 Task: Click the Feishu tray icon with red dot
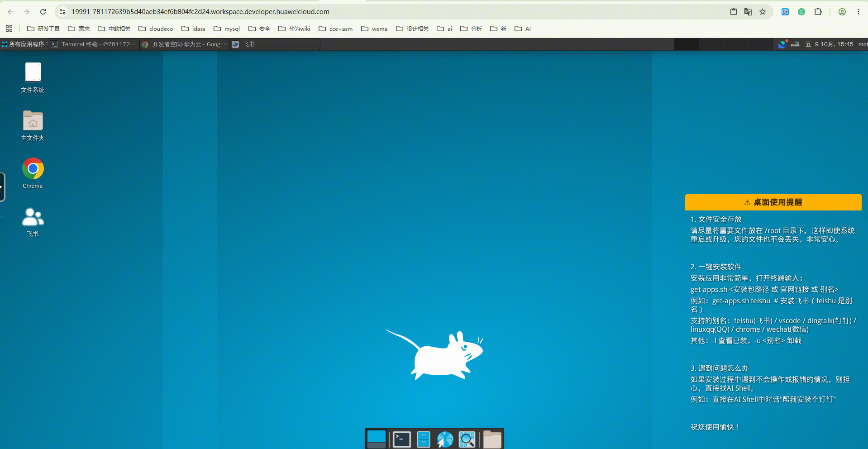pyautogui.click(x=782, y=44)
